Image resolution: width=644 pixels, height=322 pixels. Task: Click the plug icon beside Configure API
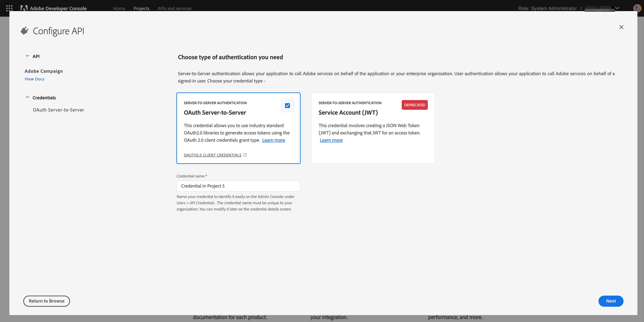[x=24, y=31]
